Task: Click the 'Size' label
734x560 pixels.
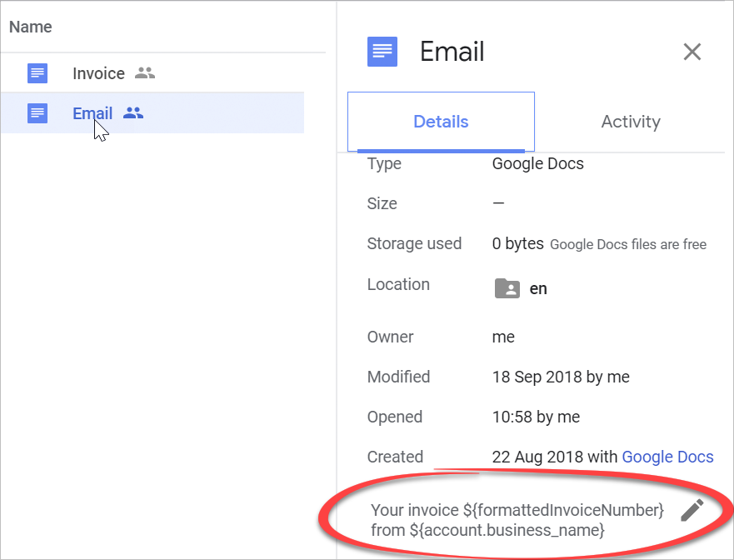Action: point(382,203)
